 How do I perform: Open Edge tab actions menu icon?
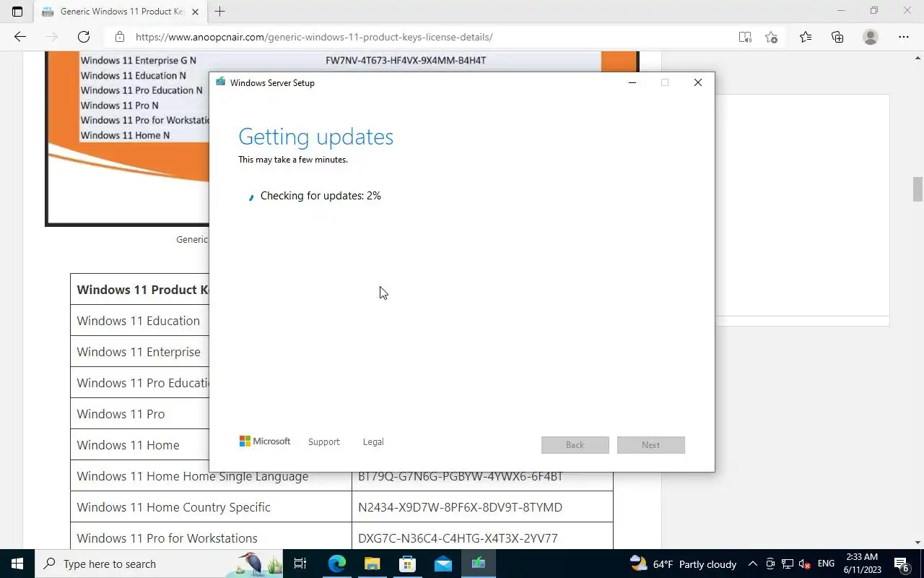[x=17, y=12]
